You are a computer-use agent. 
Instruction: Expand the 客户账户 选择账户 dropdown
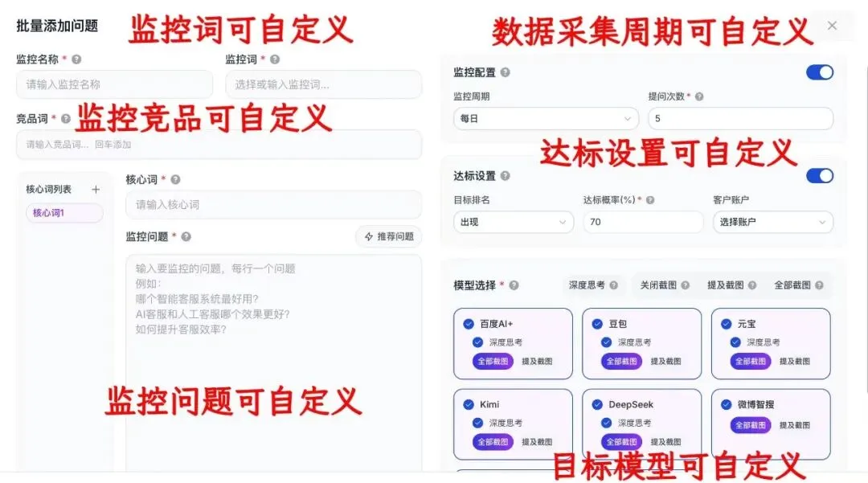[773, 222]
